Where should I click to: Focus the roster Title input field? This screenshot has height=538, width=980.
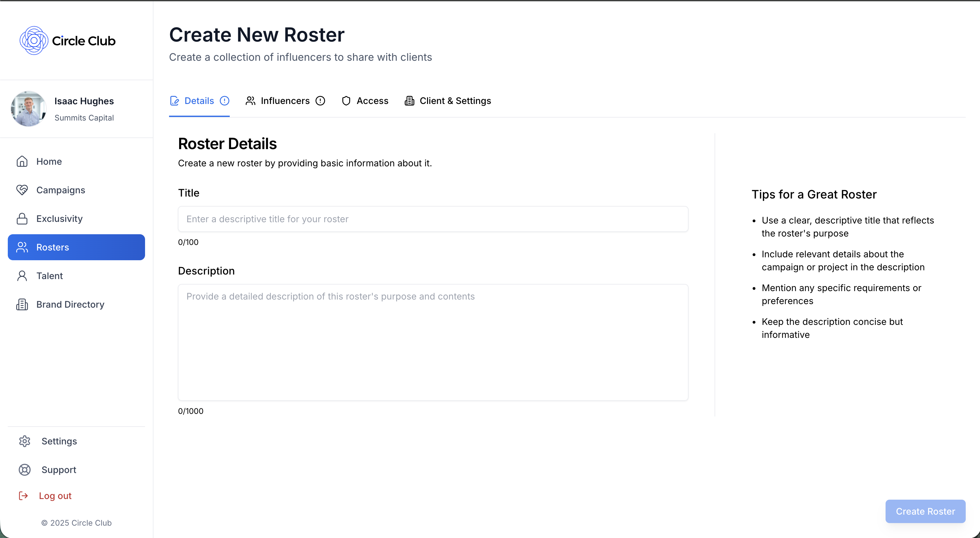(433, 219)
